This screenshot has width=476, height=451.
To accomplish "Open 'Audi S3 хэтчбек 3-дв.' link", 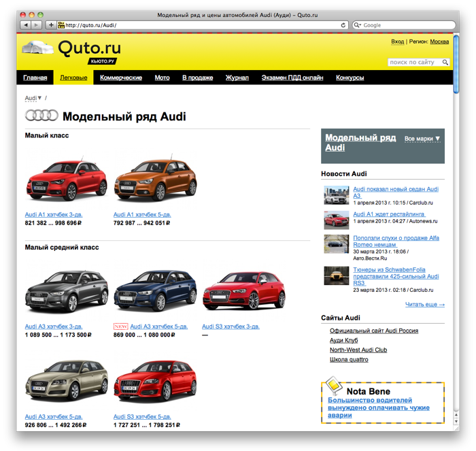I will (231, 327).
